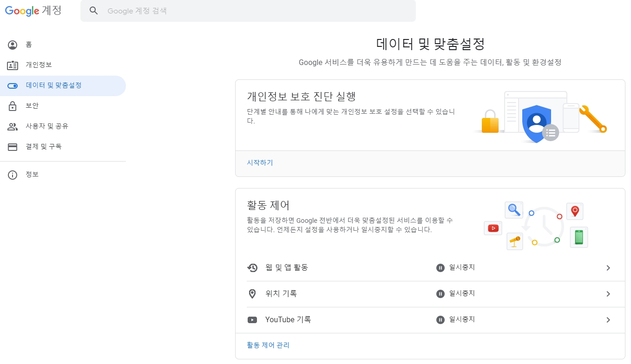
Task: Click 일시중지 status for YouTube 기록
Action: pyautogui.click(x=462, y=320)
